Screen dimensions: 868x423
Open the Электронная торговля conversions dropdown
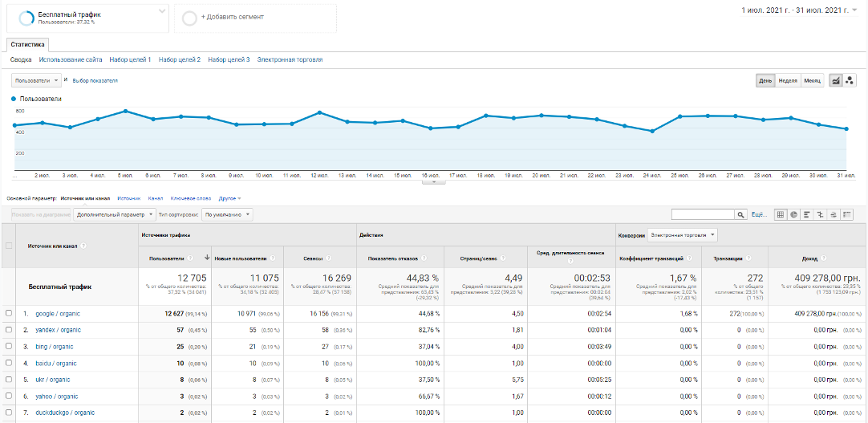[x=682, y=234]
